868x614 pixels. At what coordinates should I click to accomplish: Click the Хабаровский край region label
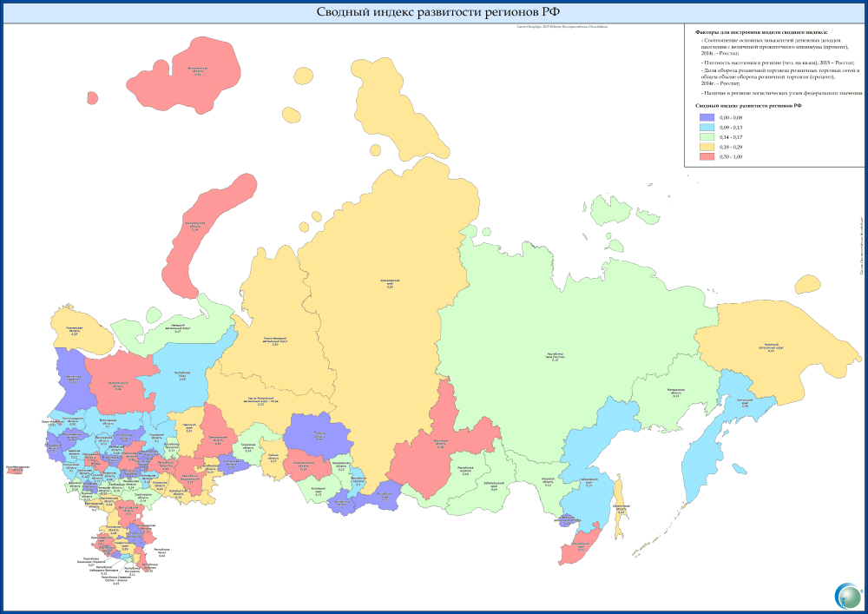point(588,482)
